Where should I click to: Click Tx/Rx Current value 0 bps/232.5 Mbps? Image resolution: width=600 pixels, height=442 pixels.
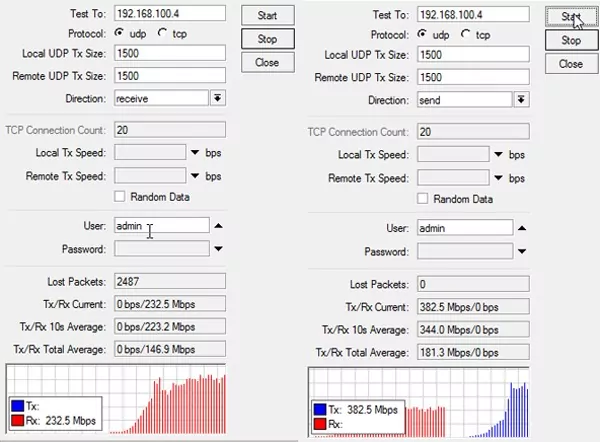point(170,304)
